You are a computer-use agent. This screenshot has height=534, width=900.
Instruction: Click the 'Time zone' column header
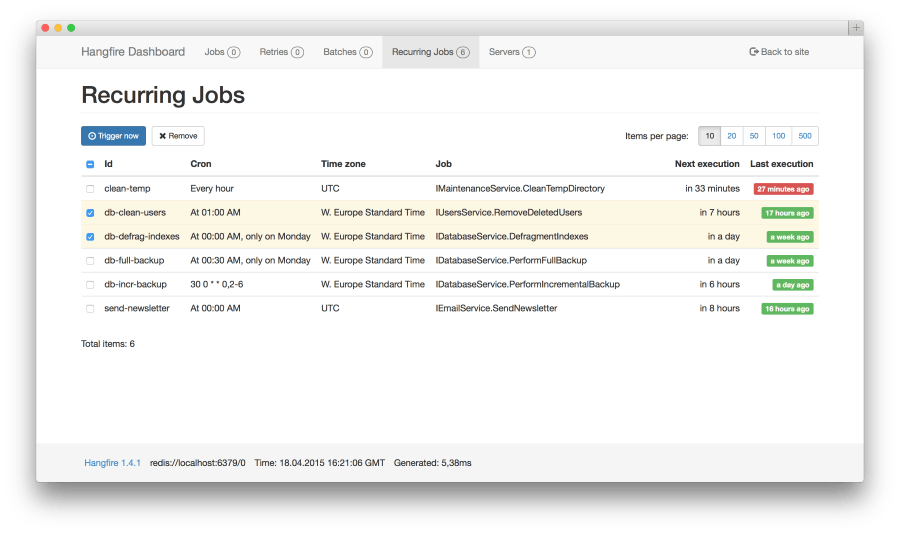[x=343, y=164]
